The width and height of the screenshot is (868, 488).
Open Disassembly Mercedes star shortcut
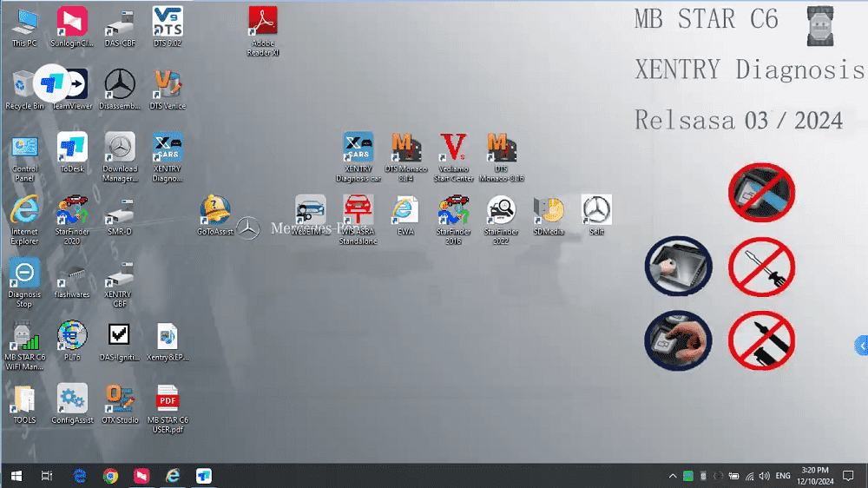point(120,90)
